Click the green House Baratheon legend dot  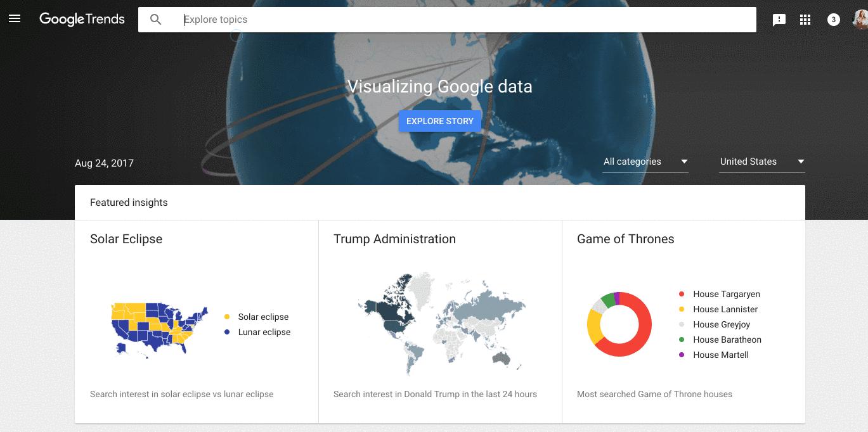(682, 340)
